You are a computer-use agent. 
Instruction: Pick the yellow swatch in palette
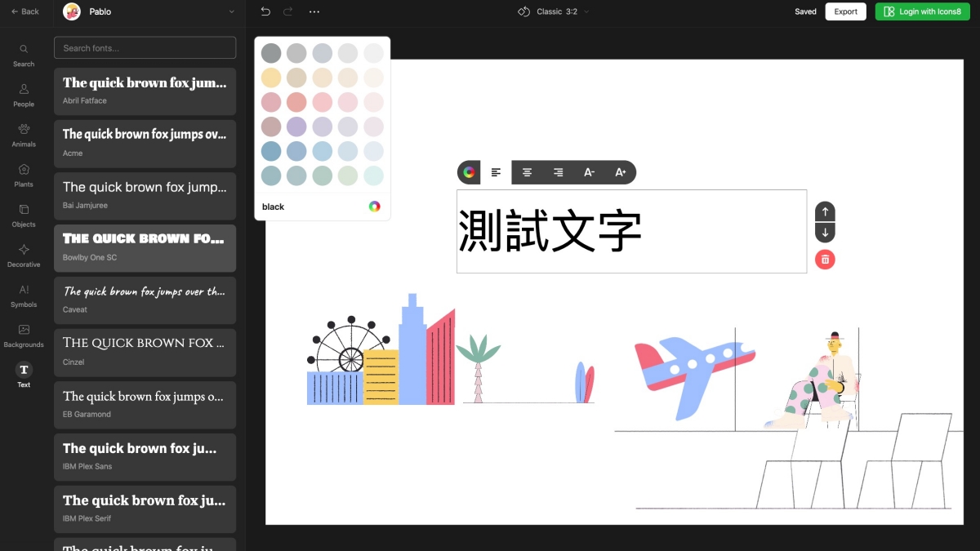click(x=271, y=78)
